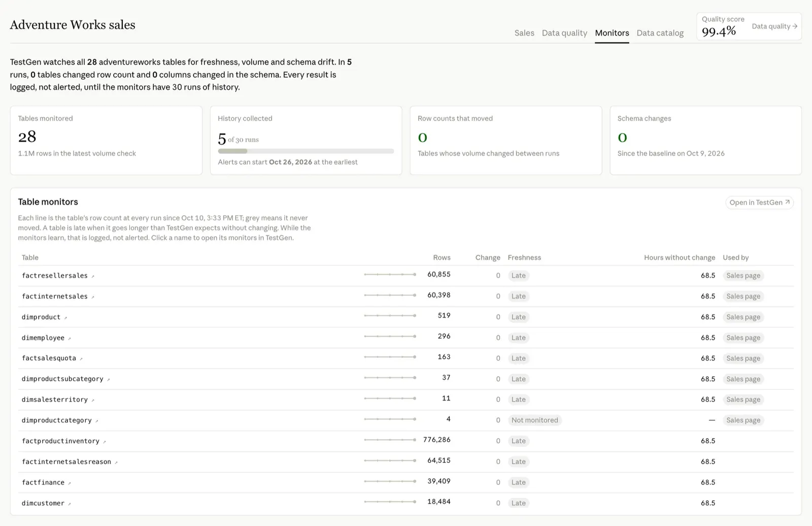Click the Used by column header
The height and width of the screenshot is (526, 812).
pyautogui.click(x=736, y=257)
